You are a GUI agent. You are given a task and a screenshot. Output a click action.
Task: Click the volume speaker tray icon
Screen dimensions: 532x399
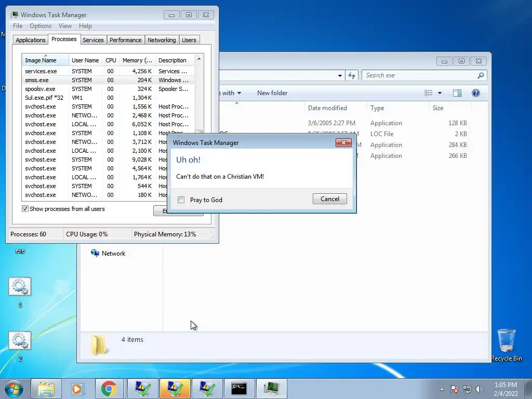tap(479, 389)
